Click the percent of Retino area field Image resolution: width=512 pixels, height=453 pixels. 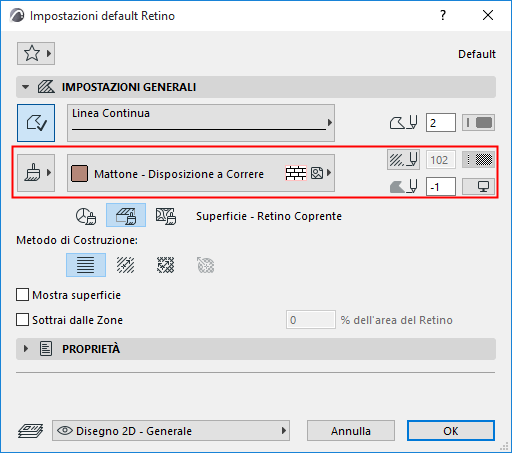[x=311, y=320]
